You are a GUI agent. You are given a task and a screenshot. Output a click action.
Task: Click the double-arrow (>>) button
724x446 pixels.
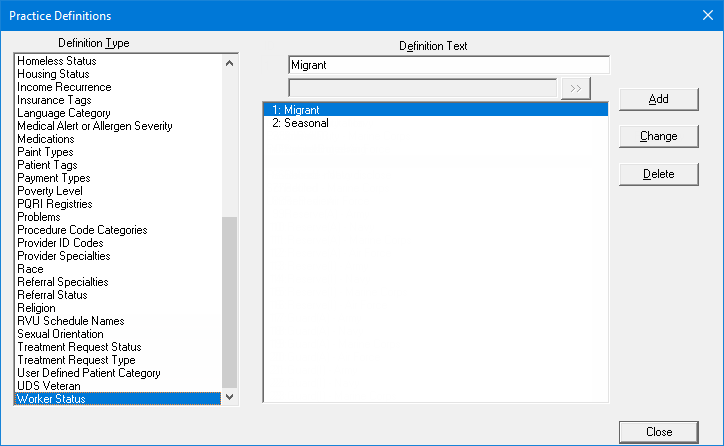click(x=575, y=88)
